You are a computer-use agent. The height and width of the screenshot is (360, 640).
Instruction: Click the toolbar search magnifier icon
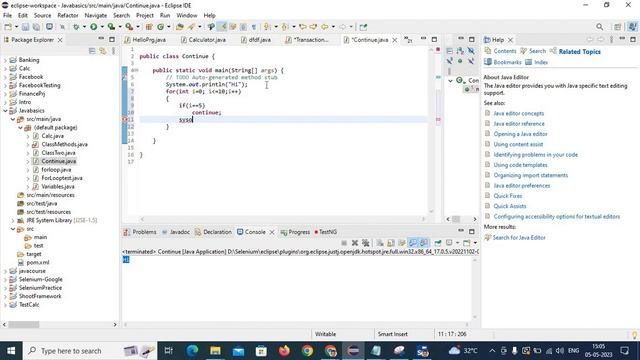coord(599,27)
